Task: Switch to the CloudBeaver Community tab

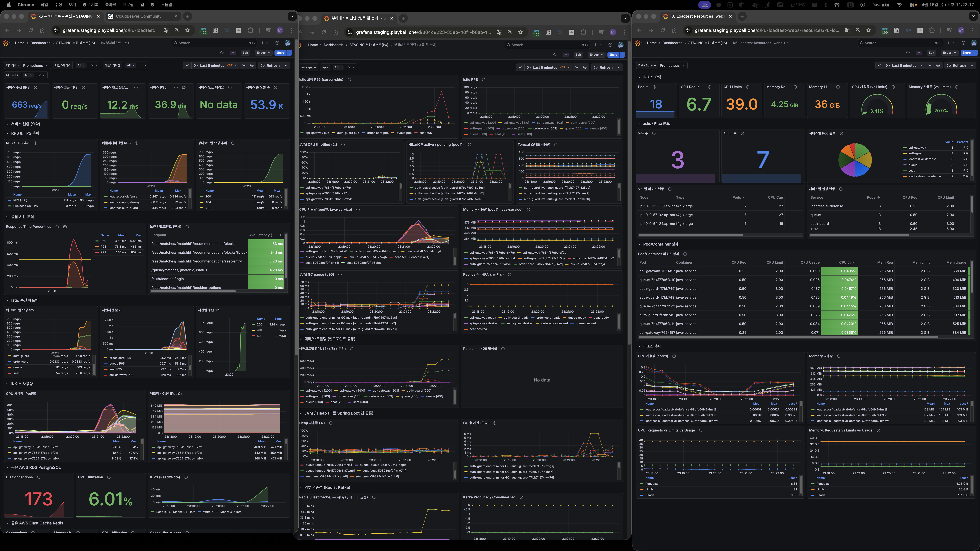Action: pyautogui.click(x=138, y=16)
